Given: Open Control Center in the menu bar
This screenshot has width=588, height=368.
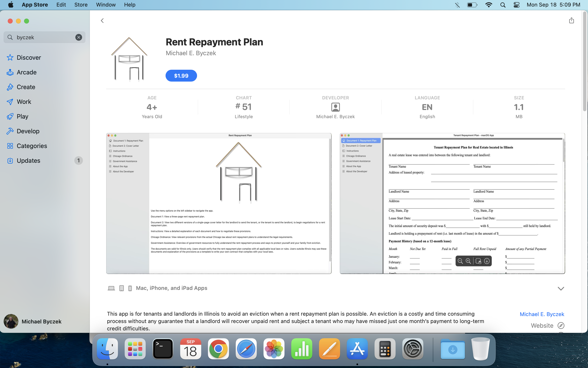Looking at the screenshot, I should [517, 5].
